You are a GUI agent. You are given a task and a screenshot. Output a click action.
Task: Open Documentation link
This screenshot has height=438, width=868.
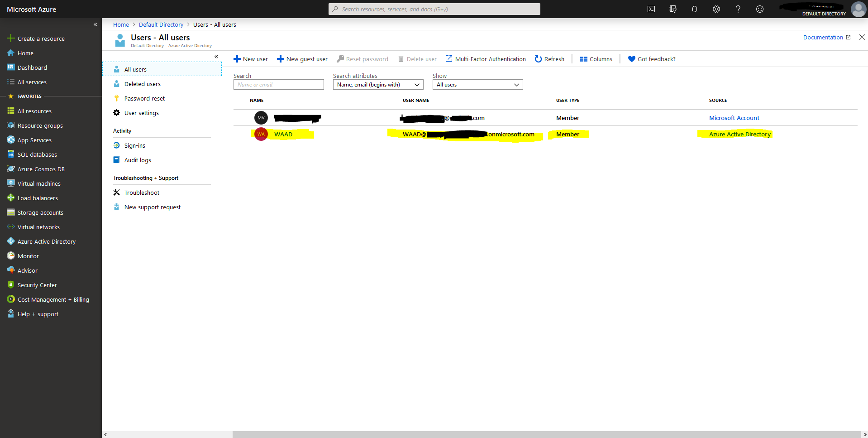[x=826, y=37]
